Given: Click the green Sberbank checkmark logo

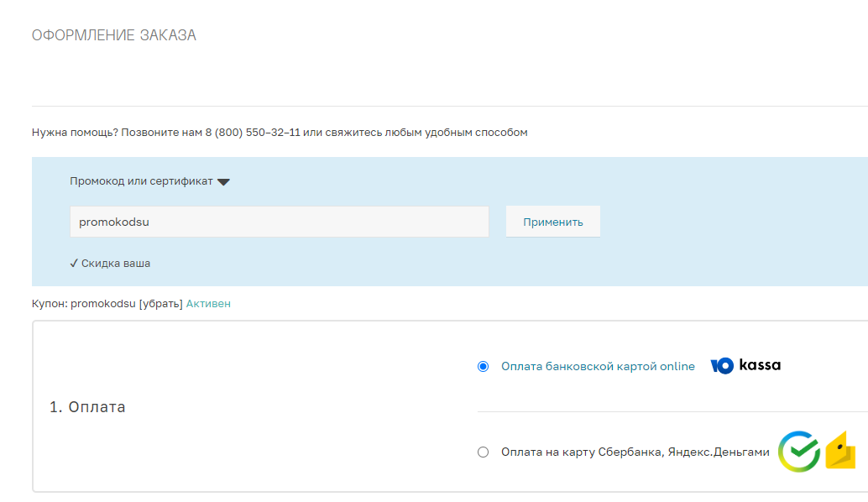Looking at the screenshot, I should click(798, 452).
